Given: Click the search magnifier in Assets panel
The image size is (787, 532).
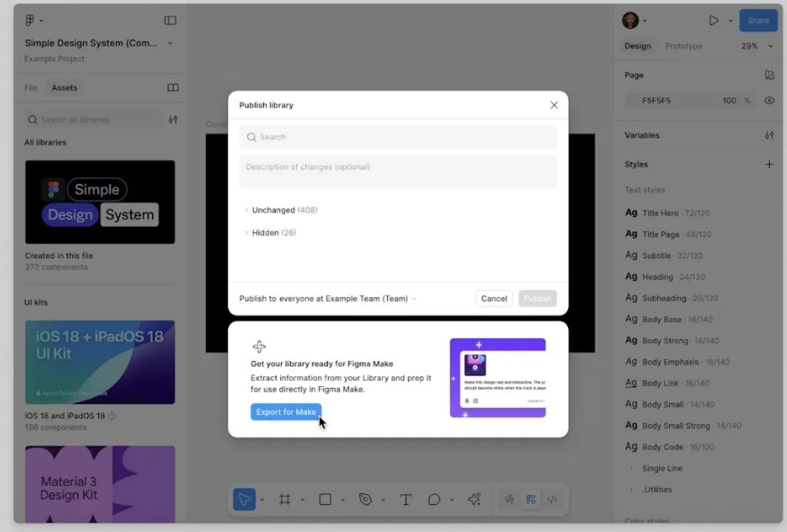Looking at the screenshot, I should tap(32, 120).
